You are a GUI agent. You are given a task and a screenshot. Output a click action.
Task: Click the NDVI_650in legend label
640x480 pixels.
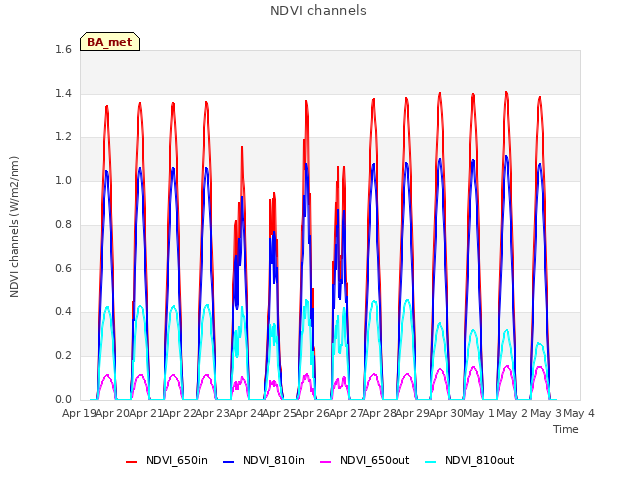point(177,460)
